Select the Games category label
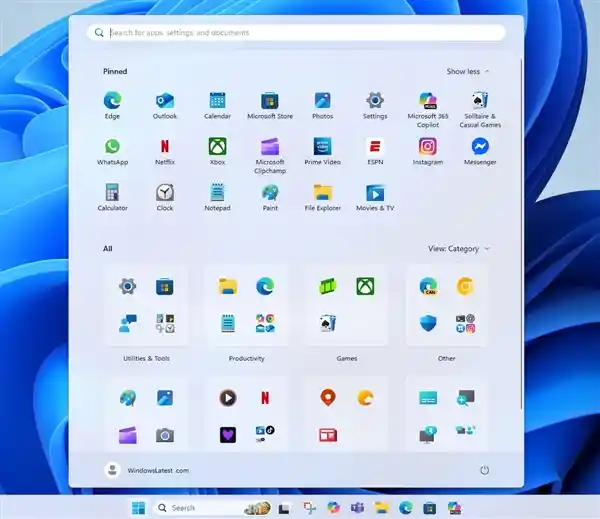This screenshot has height=519, width=600. pyautogui.click(x=347, y=359)
